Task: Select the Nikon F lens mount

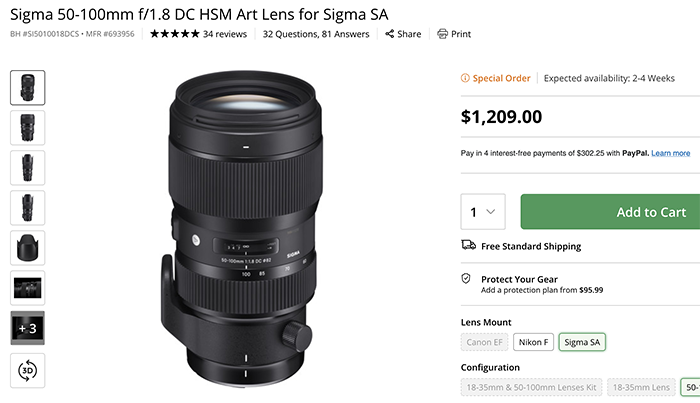Action: click(533, 343)
